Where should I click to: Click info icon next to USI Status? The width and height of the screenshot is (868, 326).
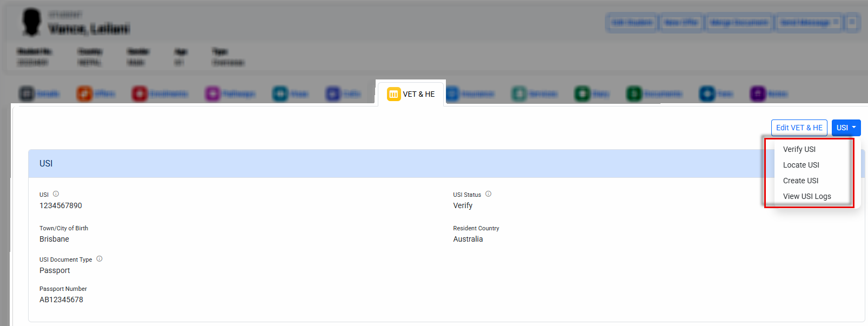pos(488,194)
